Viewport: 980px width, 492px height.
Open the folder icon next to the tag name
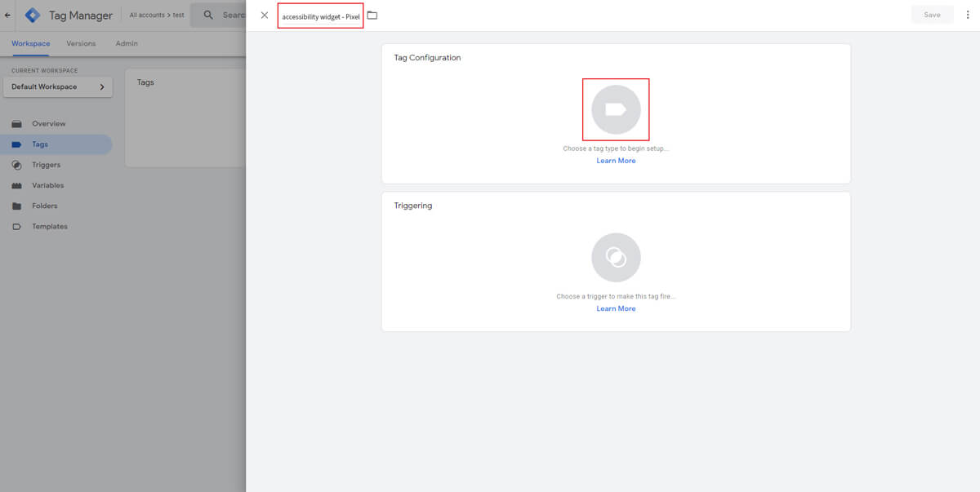click(372, 16)
